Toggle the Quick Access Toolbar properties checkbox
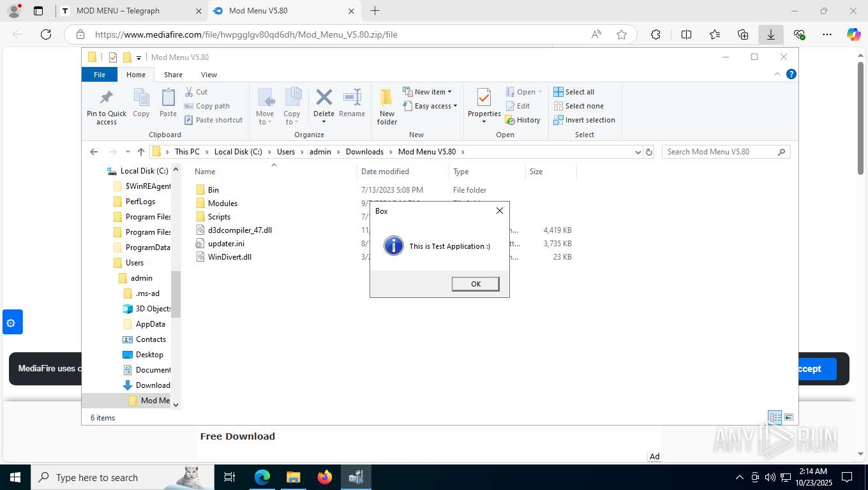This screenshot has height=490, width=868. tap(113, 57)
